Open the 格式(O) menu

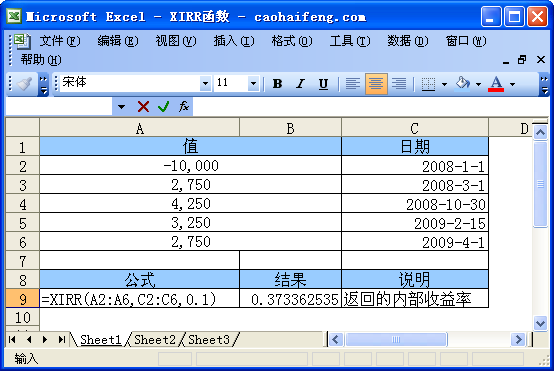(291, 41)
